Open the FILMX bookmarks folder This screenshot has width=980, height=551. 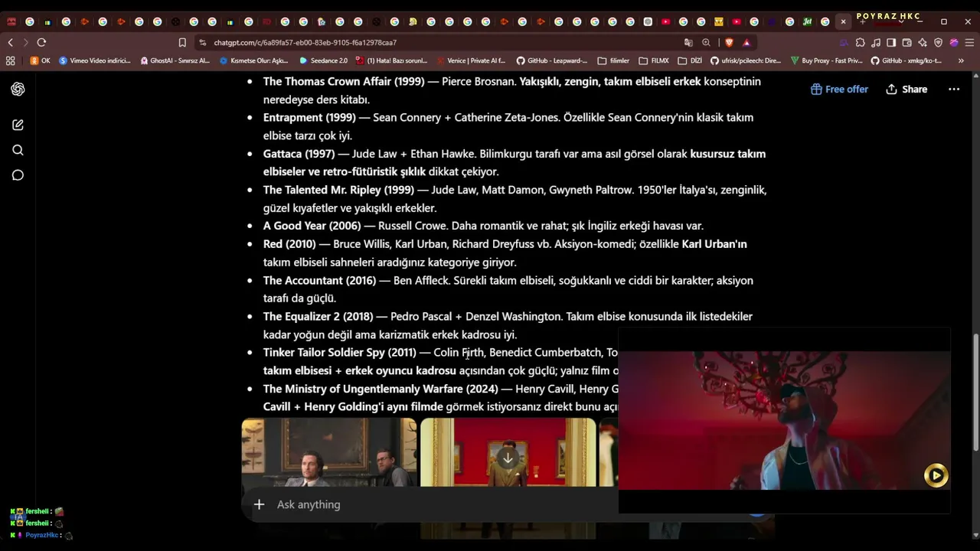(654, 60)
